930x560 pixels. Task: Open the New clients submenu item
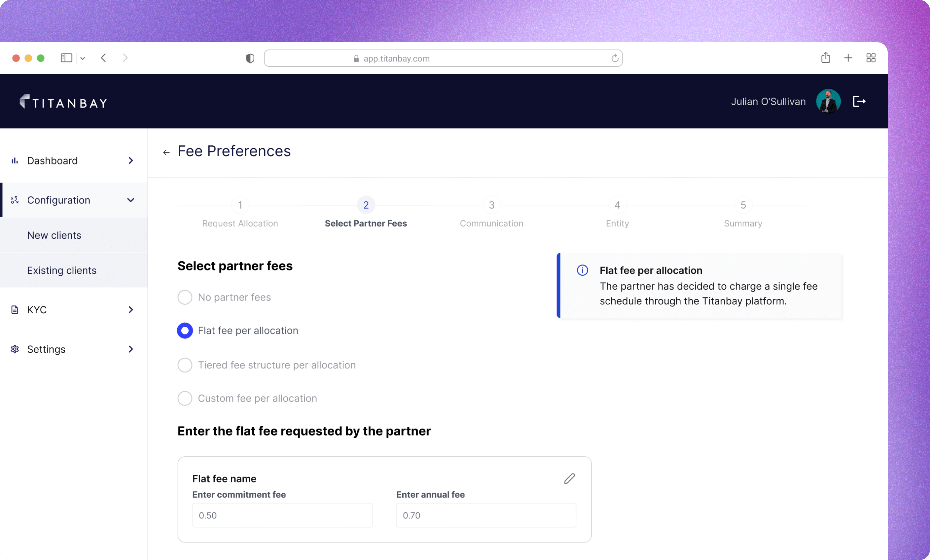pyautogui.click(x=54, y=235)
